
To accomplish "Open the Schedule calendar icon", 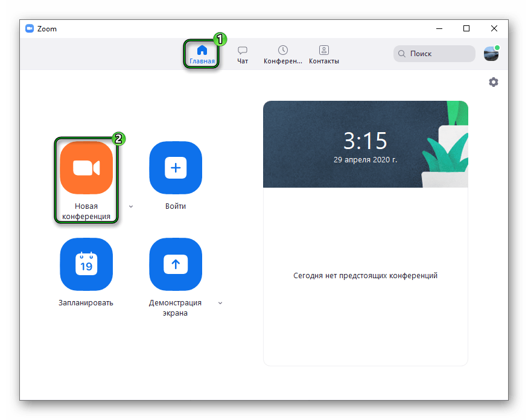I will 86,264.
